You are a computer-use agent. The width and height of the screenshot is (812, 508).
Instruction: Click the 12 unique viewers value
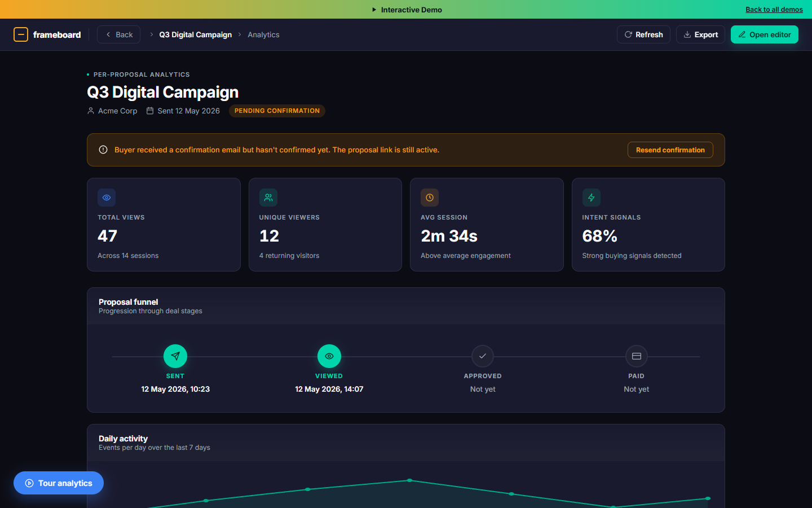click(269, 236)
